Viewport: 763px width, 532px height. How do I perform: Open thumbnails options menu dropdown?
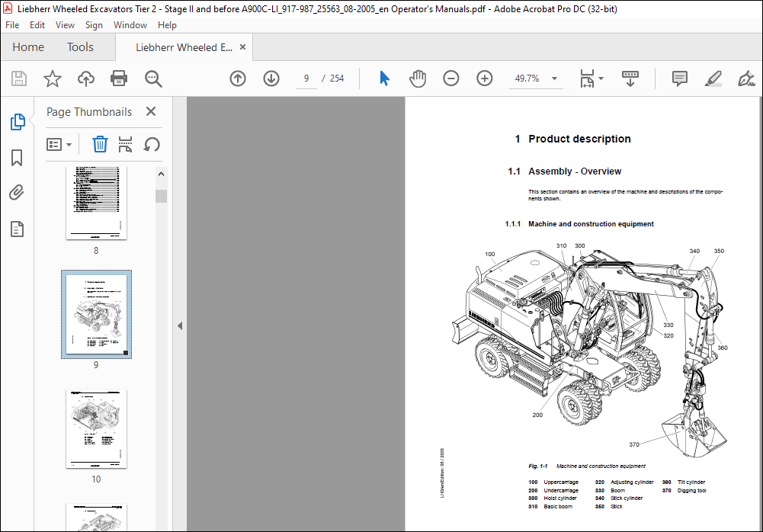59,145
